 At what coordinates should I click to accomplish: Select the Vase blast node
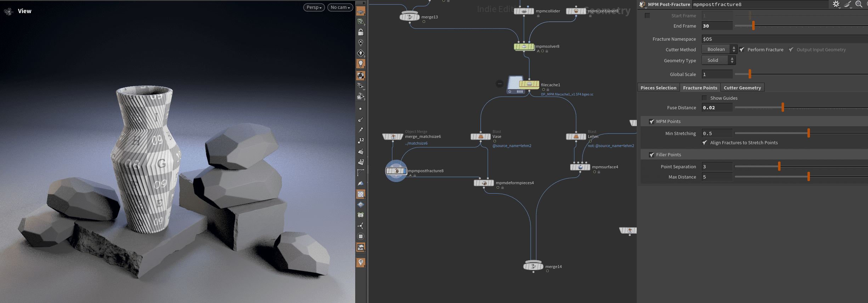point(481,137)
